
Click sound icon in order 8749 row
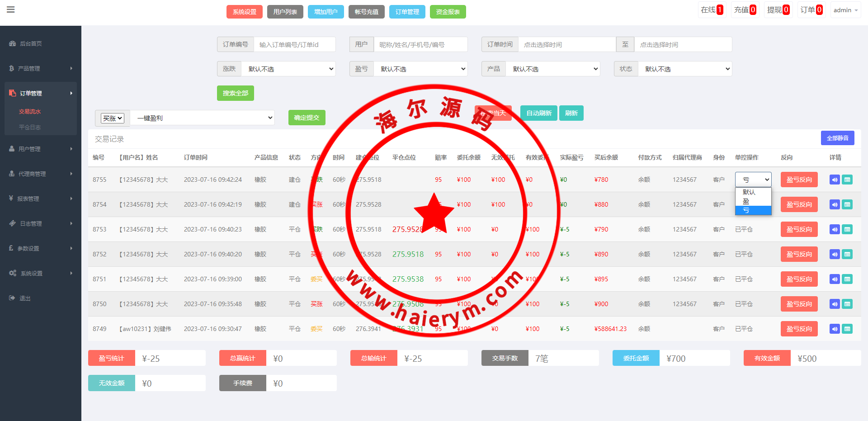pos(835,329)
